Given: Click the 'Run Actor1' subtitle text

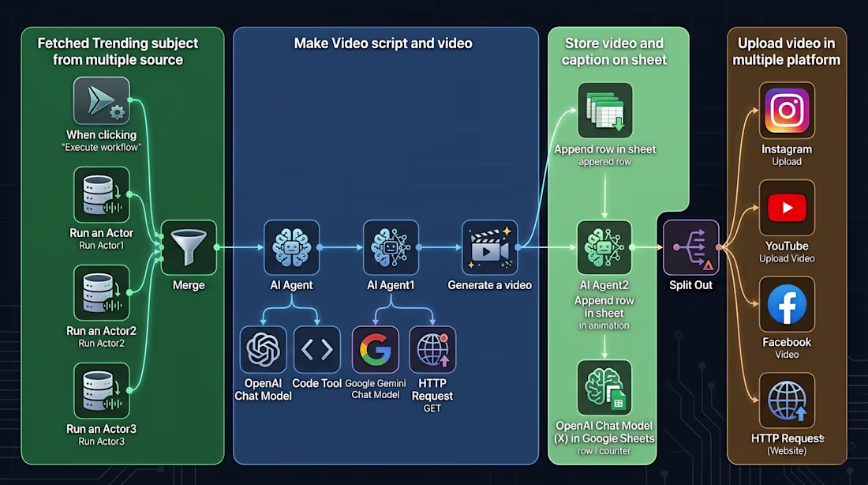Looking at the screenshot, I should [101, 246].
